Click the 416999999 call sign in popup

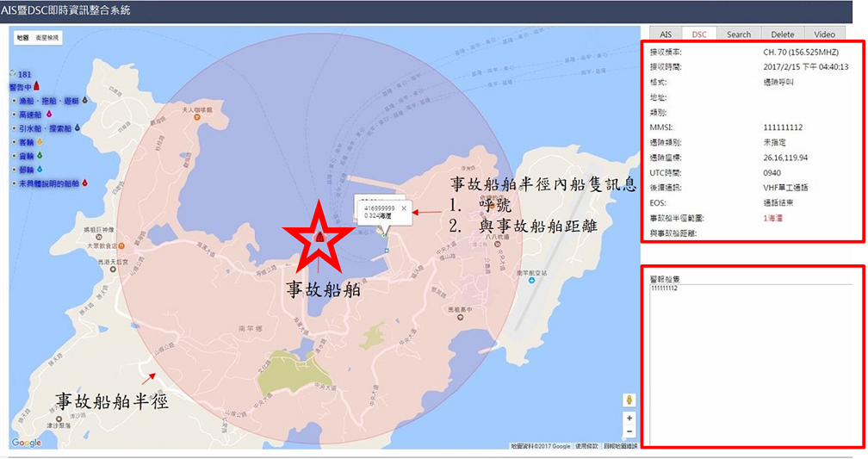tap(379, 208)
